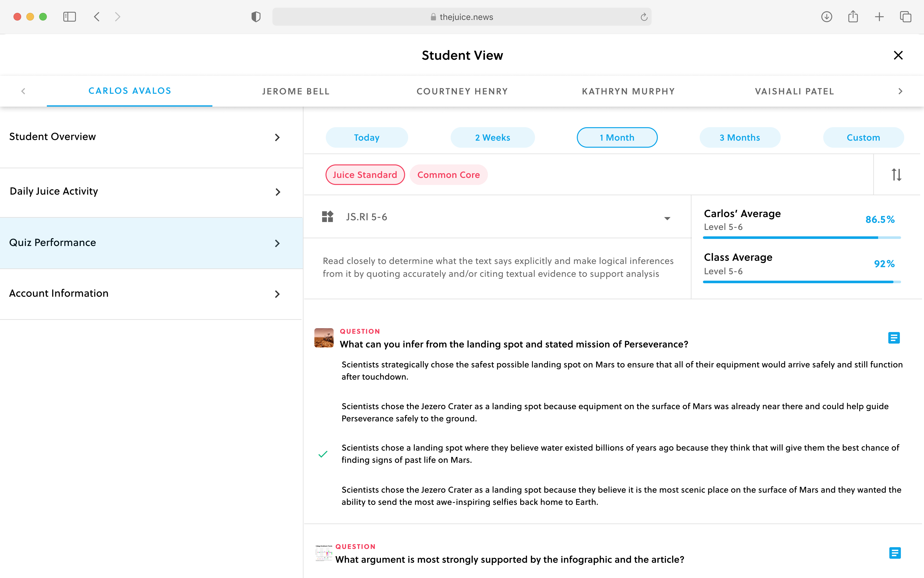Viewport: 924px width, 578px height.
Task: Click the 92% class average value
Action: [x=884, y=264]
